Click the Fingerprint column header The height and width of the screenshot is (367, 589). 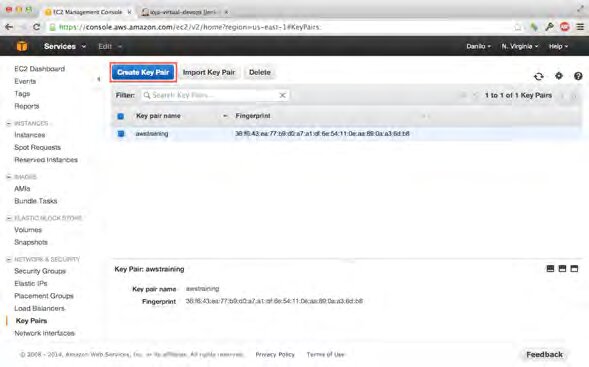pos(253,116)
